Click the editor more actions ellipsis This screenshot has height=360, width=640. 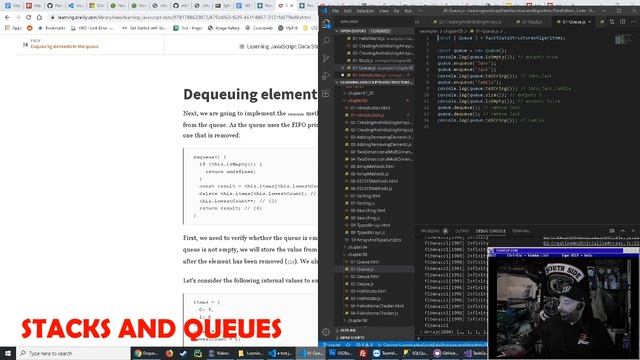click(x=633, y=22)
